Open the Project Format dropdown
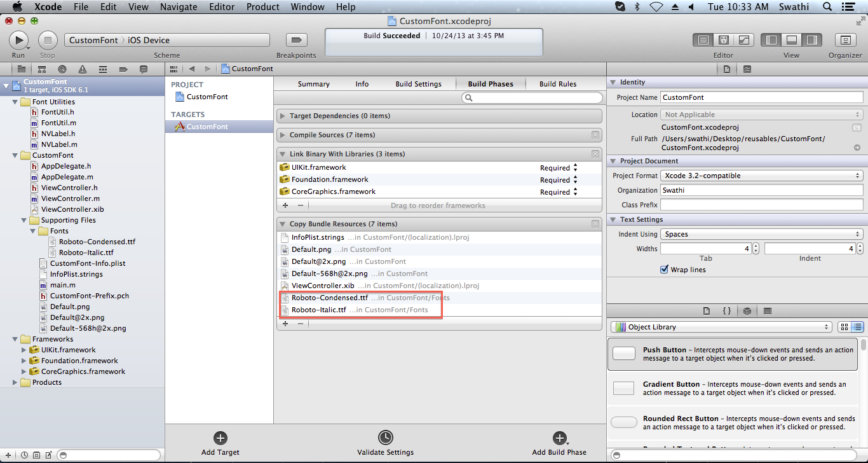The image size is (868, 463). point(761,176)
